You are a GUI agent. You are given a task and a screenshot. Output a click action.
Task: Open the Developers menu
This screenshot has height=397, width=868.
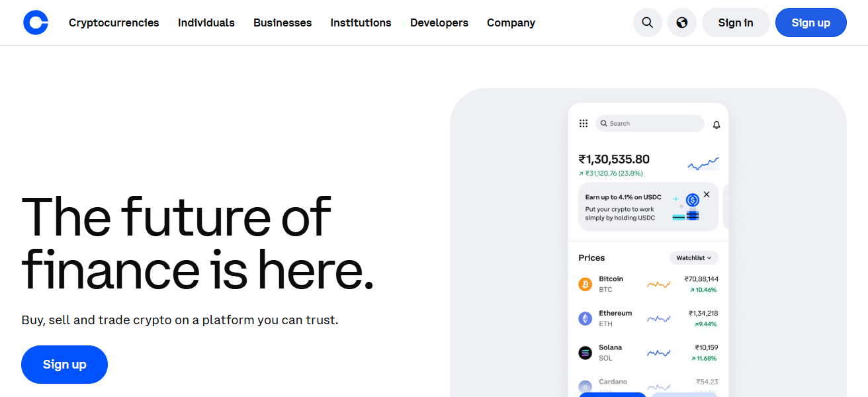click(439, 22)
